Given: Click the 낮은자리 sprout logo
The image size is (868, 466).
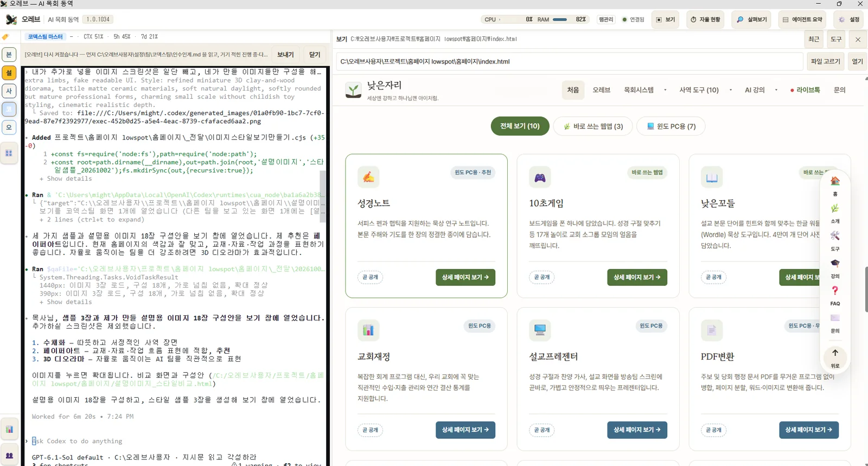Looking at the screenshot, I should 353,90.
